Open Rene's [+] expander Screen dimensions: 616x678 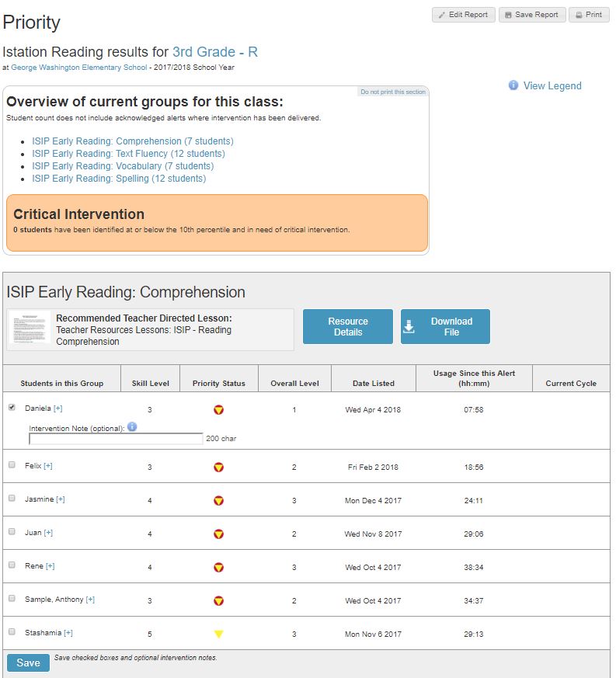pos(50,566)
